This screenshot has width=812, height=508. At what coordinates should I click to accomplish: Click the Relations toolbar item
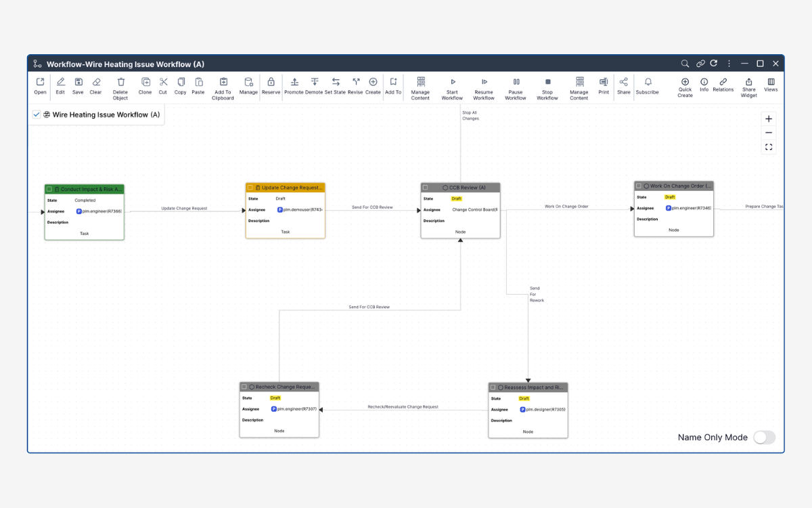723,82
